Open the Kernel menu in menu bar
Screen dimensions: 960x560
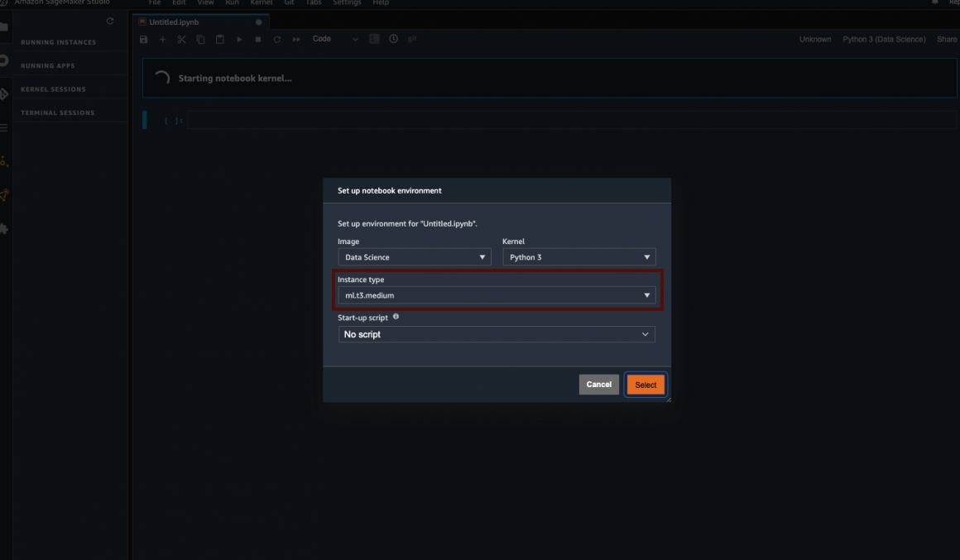262,3
